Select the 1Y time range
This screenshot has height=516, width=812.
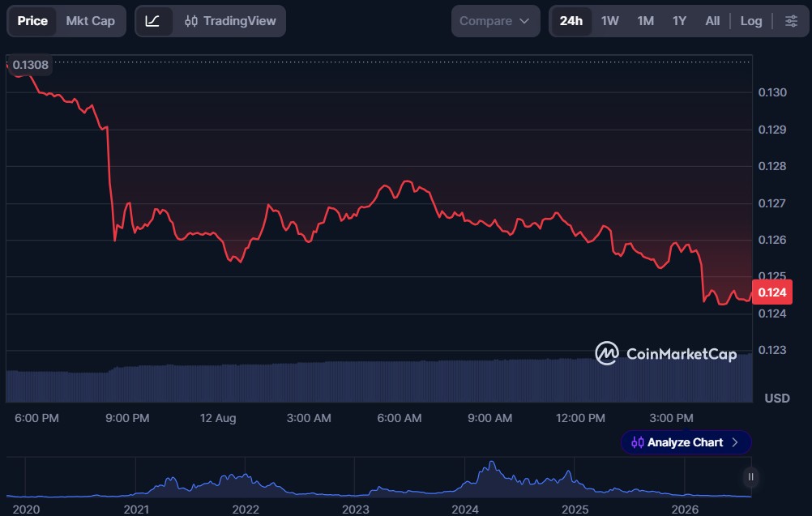pyautogui.click(x=679, y=21)
